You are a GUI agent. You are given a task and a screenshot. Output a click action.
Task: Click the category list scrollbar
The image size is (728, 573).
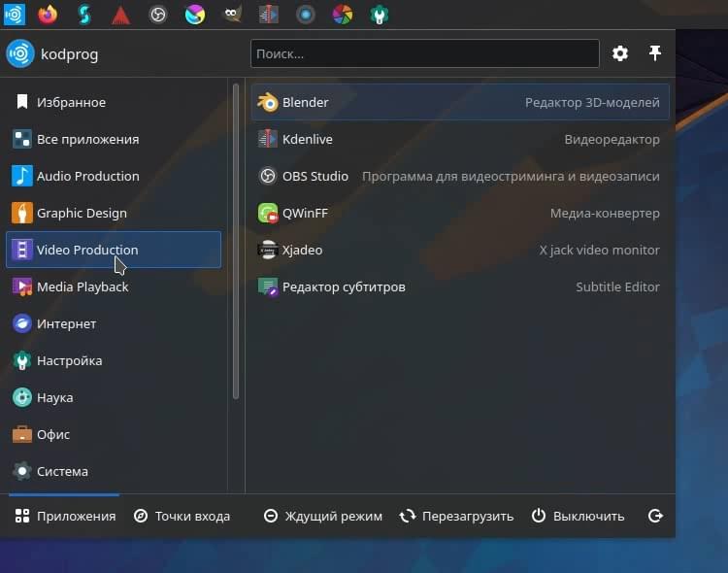236,241
